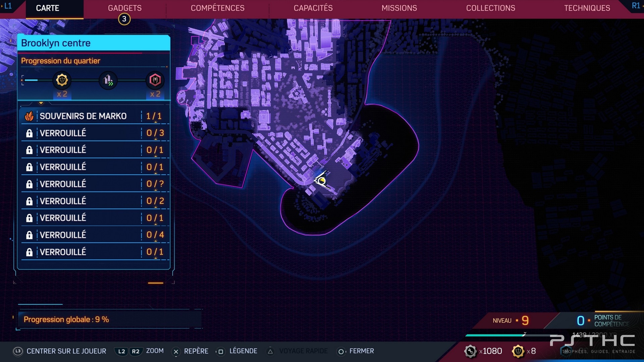Click the lock icon on the 0/? row
Viewport: 644px width, 362px height.
tap(29, 184)
